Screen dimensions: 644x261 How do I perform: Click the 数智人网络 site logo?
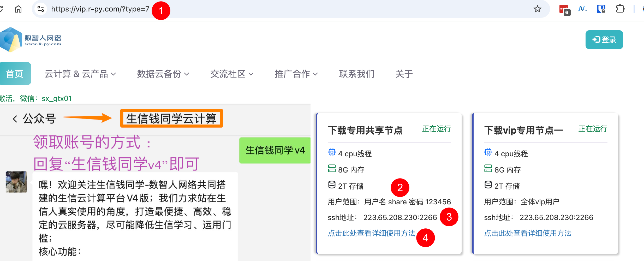coord(31,40)
